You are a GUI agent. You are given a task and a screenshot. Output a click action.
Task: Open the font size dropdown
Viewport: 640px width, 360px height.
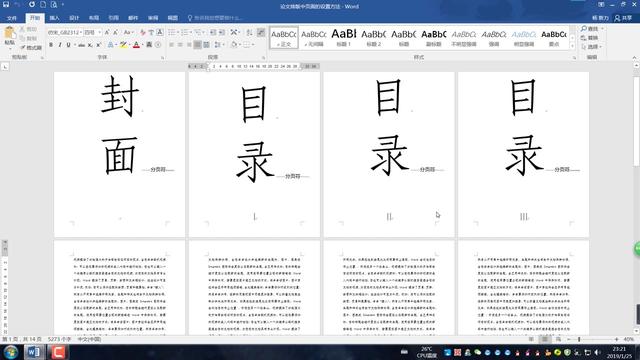click(93, 32)
